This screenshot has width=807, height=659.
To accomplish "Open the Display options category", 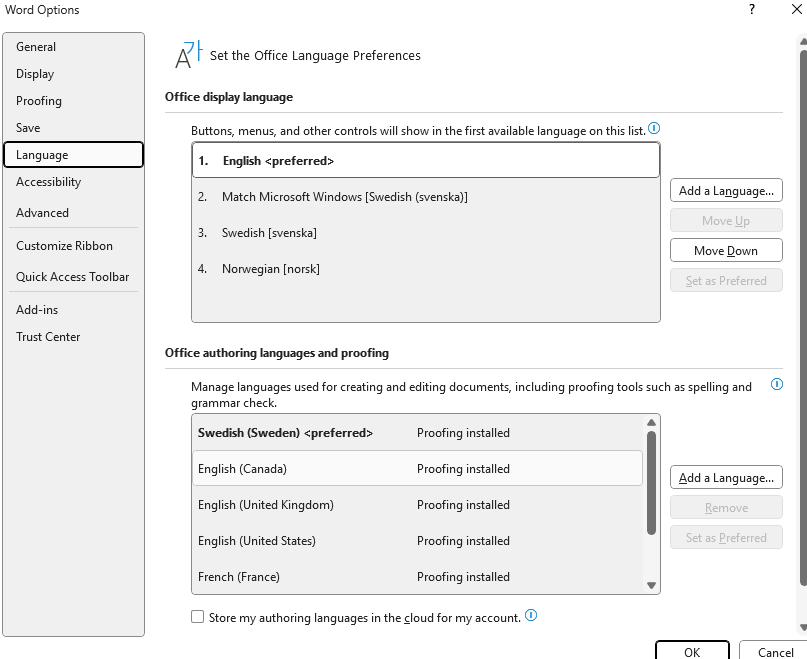I will (73, 74).
